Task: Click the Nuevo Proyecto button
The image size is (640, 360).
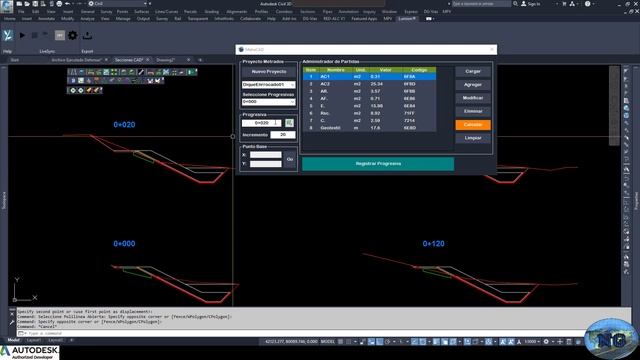Action: pos(269,71)
